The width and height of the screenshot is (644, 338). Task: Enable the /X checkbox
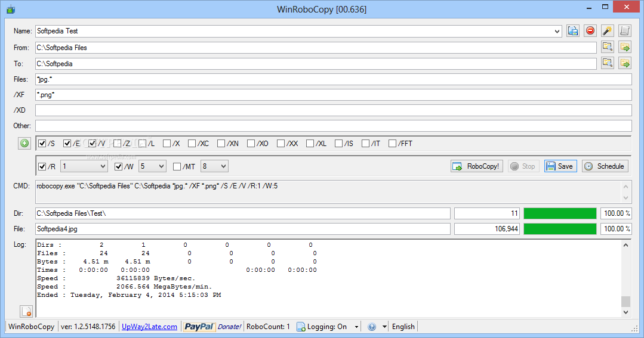167,144
